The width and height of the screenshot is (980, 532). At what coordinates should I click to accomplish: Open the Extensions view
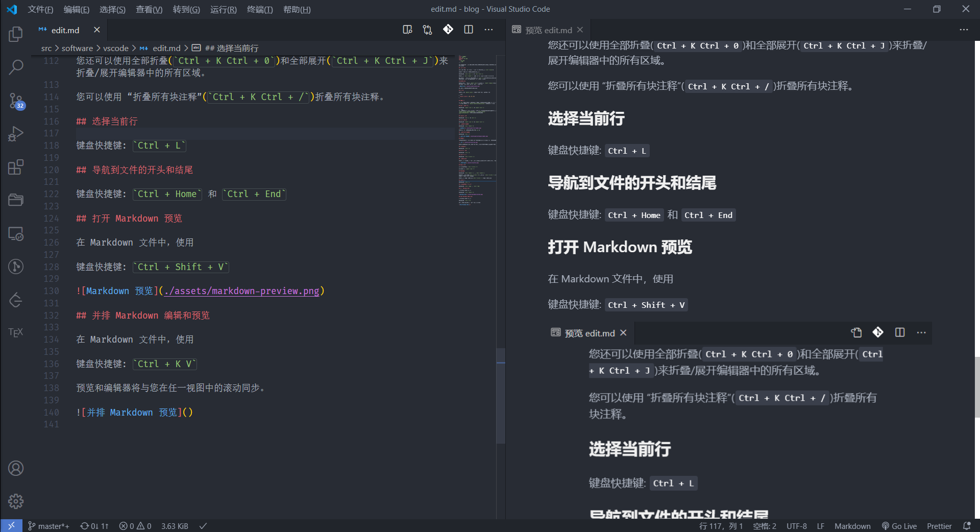[15, 167]
